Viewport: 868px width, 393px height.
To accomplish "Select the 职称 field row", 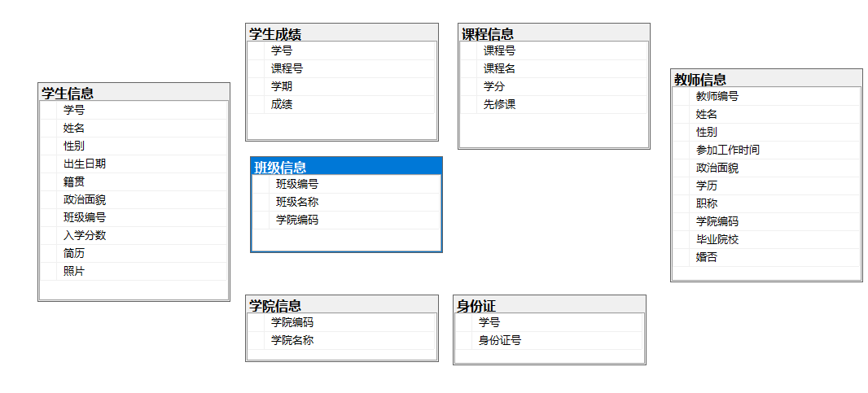I will coord(766,203).
